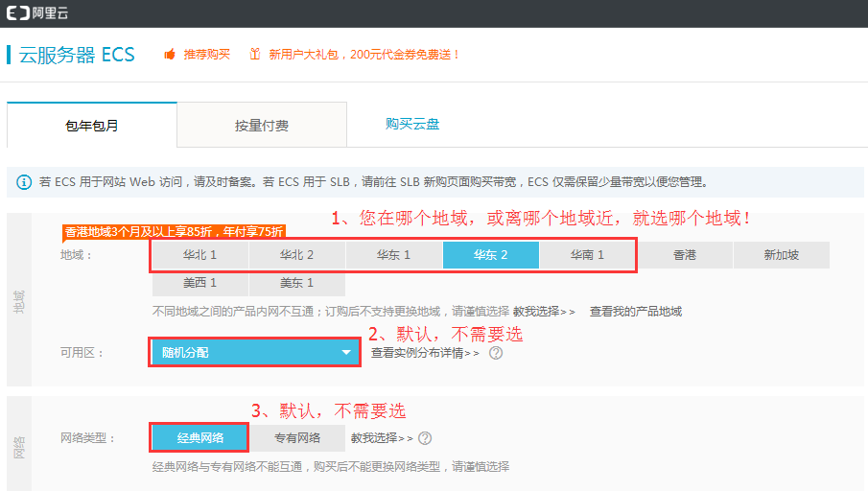Click the 香港地域 discount orange banner
This screenshot has height=491, width=868.
(174, 231)
